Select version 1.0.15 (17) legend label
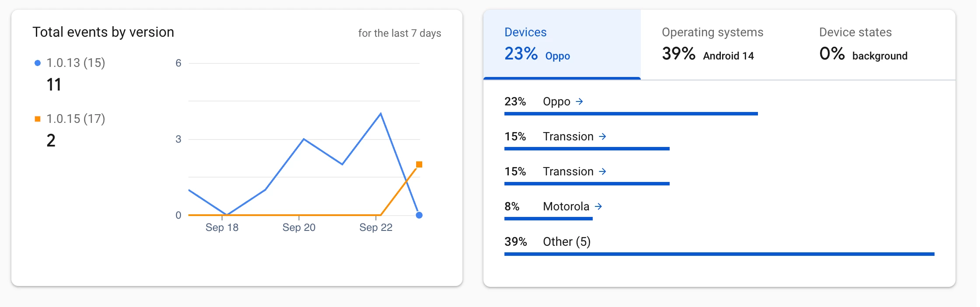 coord(76,119)
